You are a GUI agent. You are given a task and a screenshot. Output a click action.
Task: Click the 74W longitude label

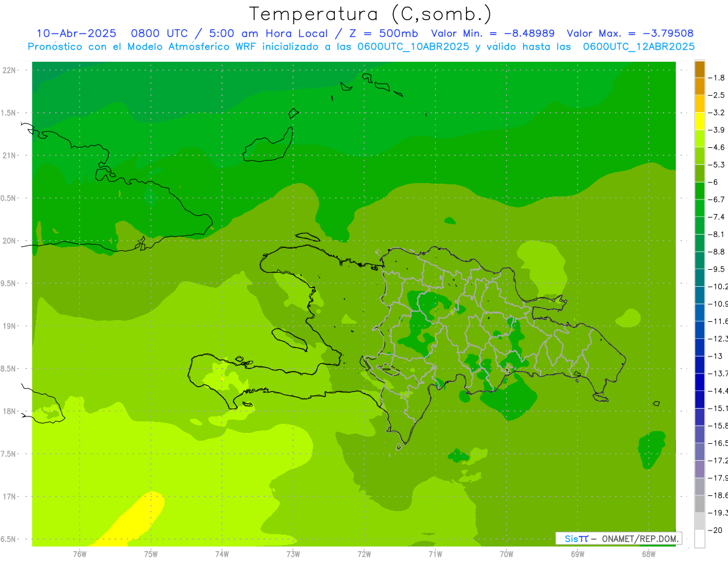point(221,554)
